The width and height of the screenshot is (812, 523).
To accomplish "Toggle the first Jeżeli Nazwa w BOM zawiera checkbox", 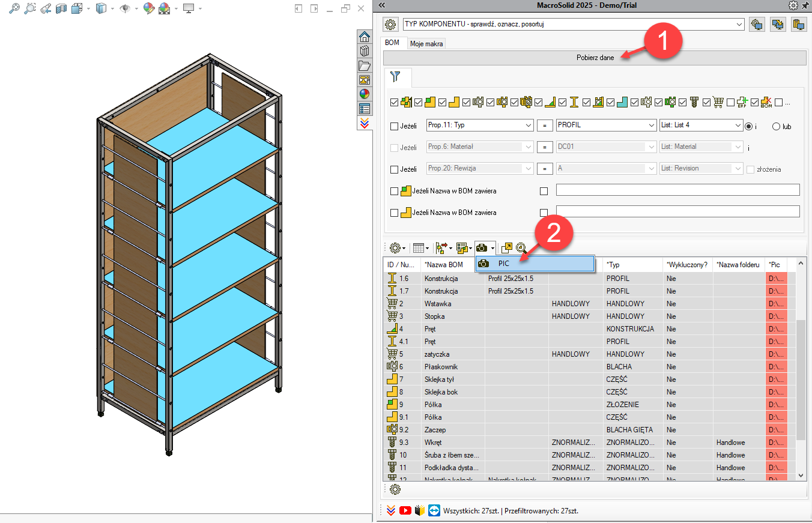I will (x=394, y=191).
